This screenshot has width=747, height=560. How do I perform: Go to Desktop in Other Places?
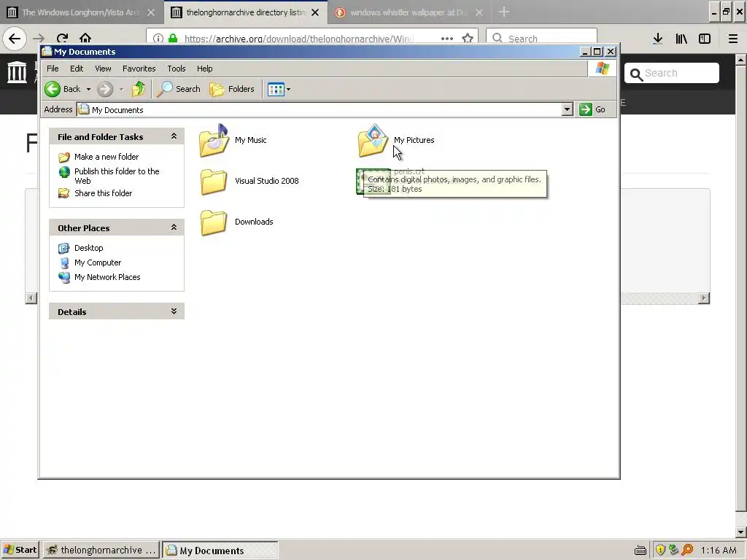(x=88, y=248)
